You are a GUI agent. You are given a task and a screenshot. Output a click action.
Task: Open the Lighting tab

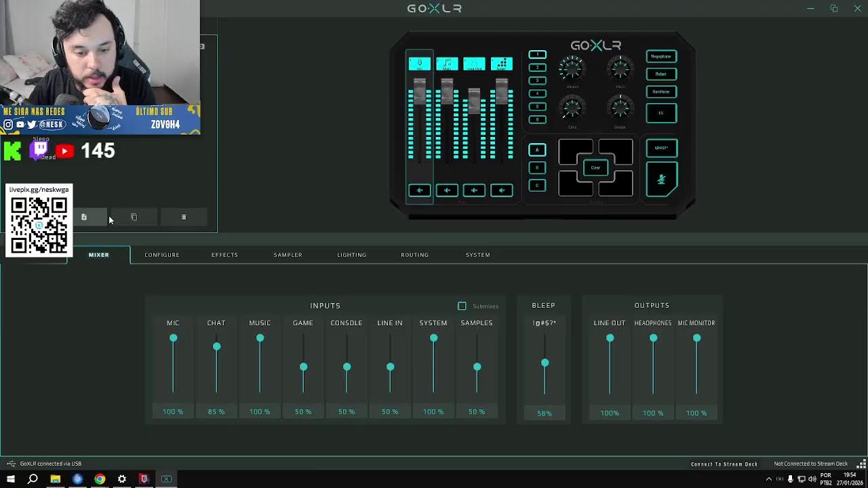tap(351, 255)
